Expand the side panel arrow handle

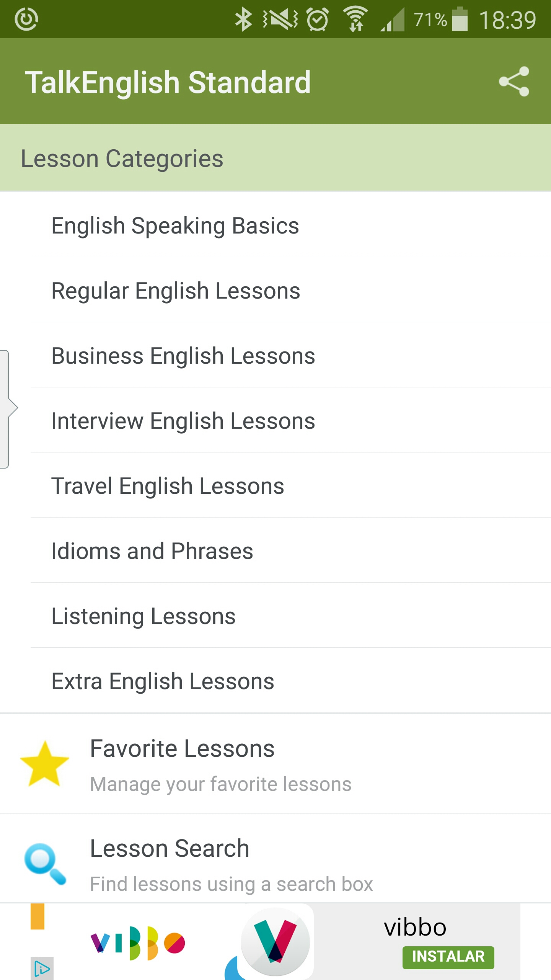8,408
